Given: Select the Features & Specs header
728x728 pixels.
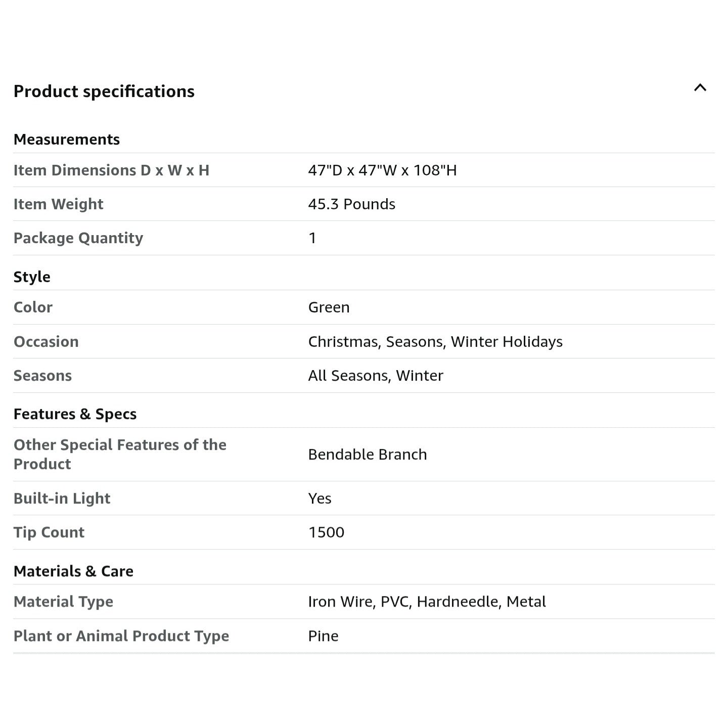Looking at the screenshot, I should [75, 414].
